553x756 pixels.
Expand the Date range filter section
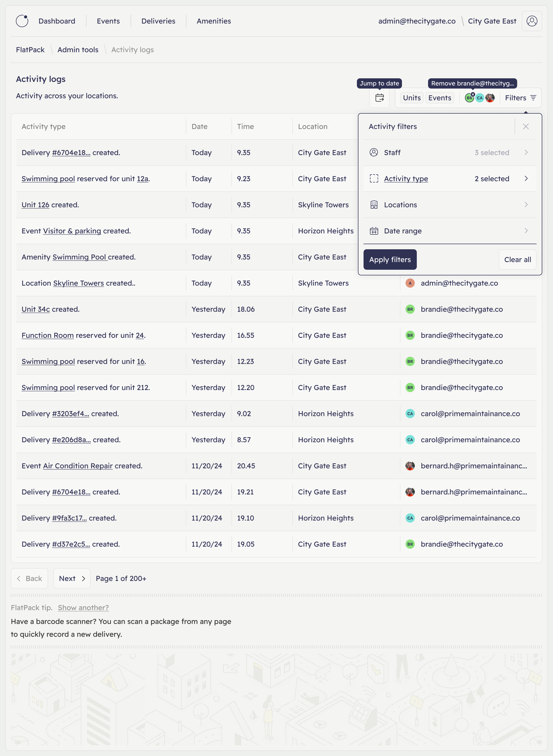click(526, 231)
